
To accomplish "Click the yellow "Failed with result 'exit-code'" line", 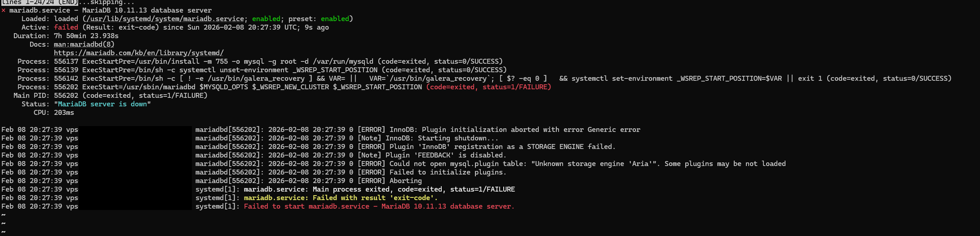I will coord(340,198).
